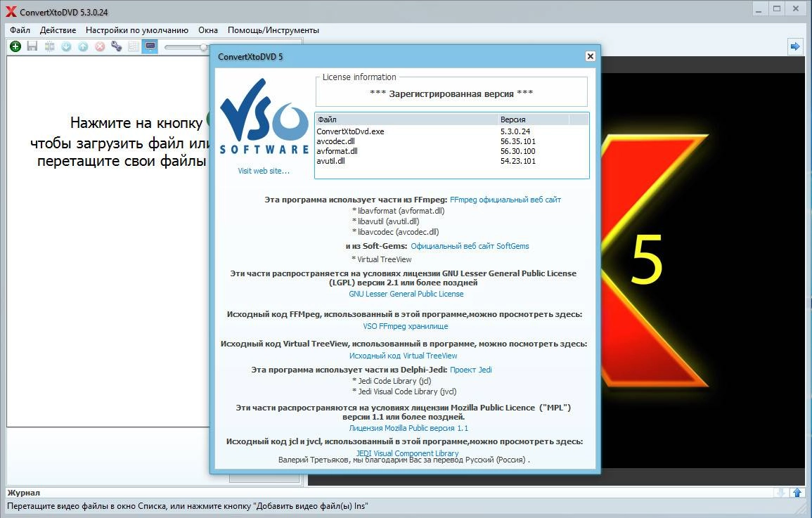Screen dimensions: 812x518
Task: Click version value 5.3.0.24 in the list
Action: click(515, 131)
